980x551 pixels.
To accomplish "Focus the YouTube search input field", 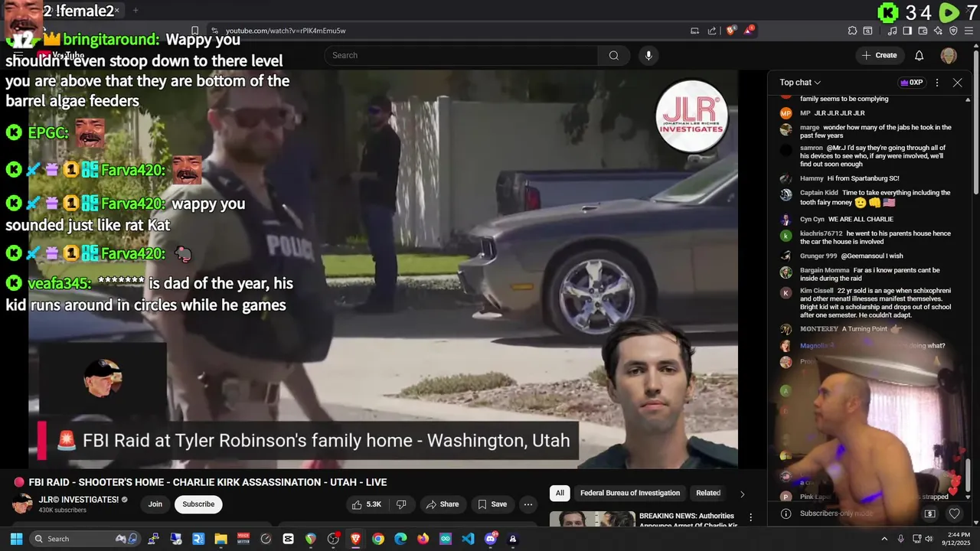I will point(462,55).
